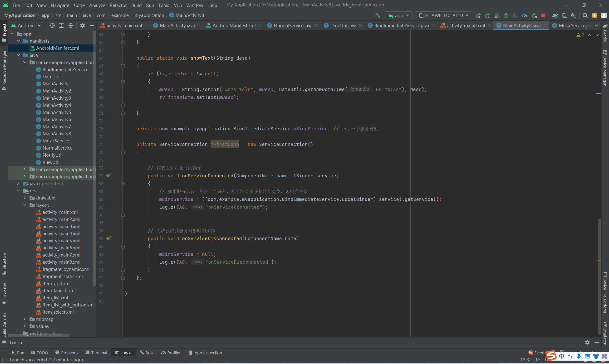The height and width of the screenshot is (364, 609).
Task: Open Logcat panel settings gear
Action: [587, 342]
